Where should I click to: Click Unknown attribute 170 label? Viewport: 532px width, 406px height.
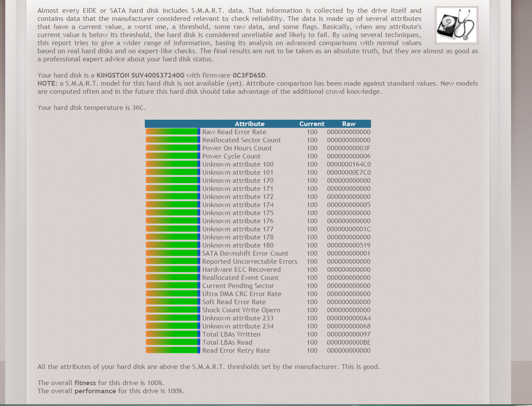pos(238,181)
